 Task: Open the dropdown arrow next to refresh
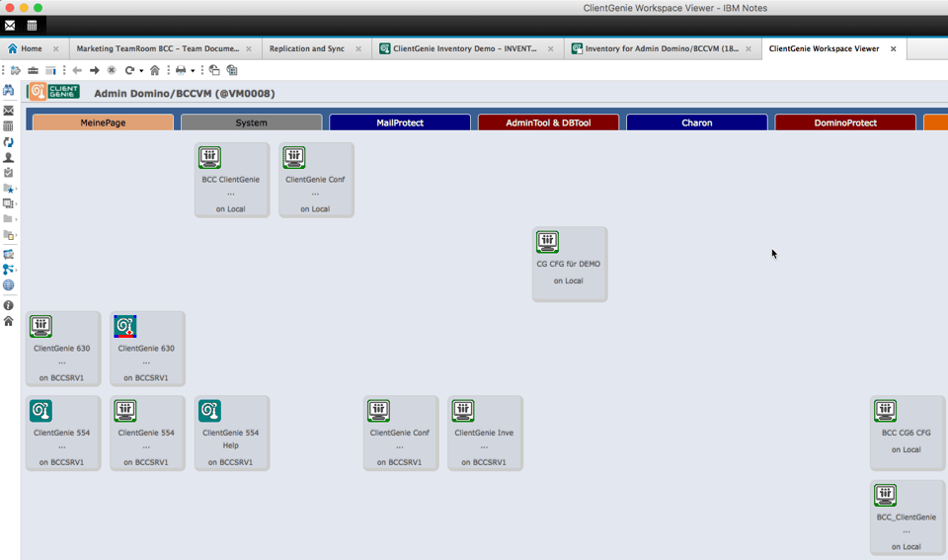(141, 71)
